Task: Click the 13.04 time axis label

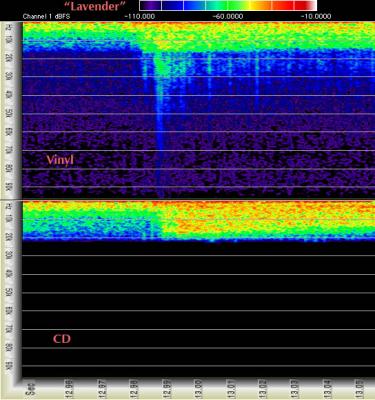Action: tap(328, 388)
